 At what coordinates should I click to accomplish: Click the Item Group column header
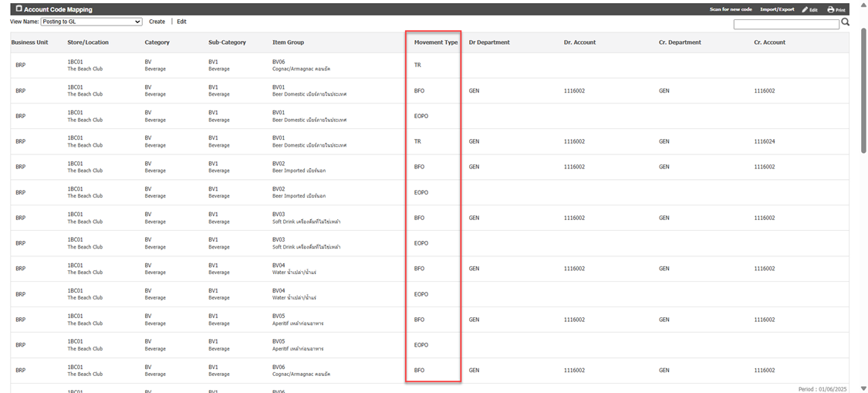tap(288, 42)
